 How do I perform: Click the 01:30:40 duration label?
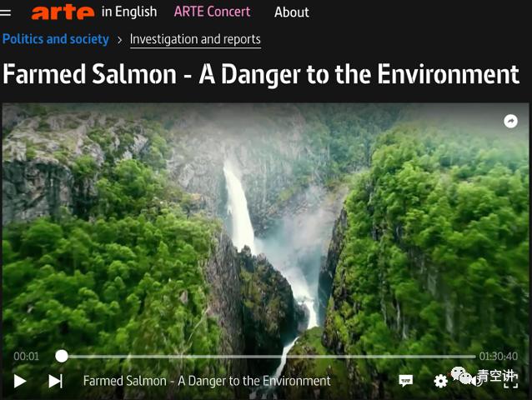click(x=499, y=357)
